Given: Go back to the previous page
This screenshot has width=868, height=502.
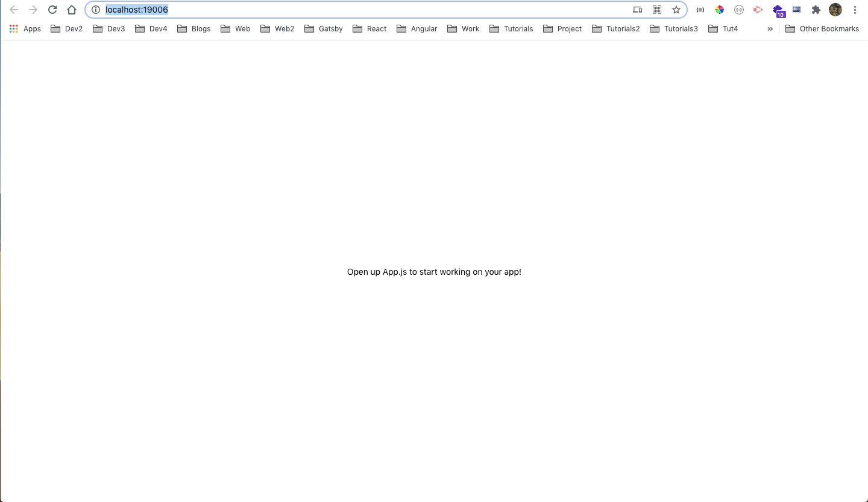Looking at the screenshot, I should coord(14,10).
